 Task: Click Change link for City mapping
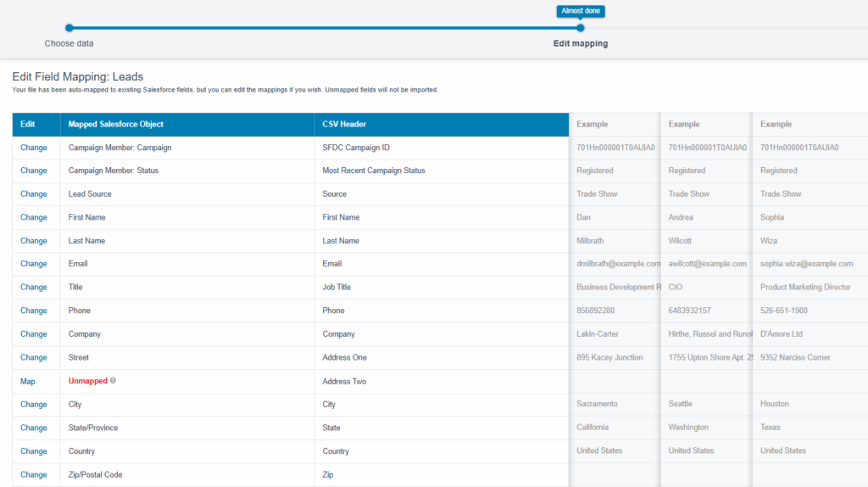[x=33, y=405]
